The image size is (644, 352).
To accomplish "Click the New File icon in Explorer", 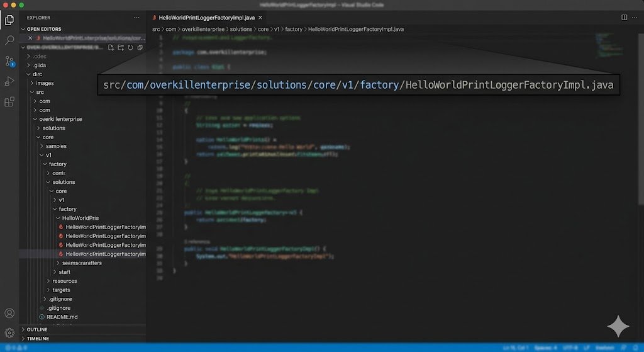I will point(111,47).
